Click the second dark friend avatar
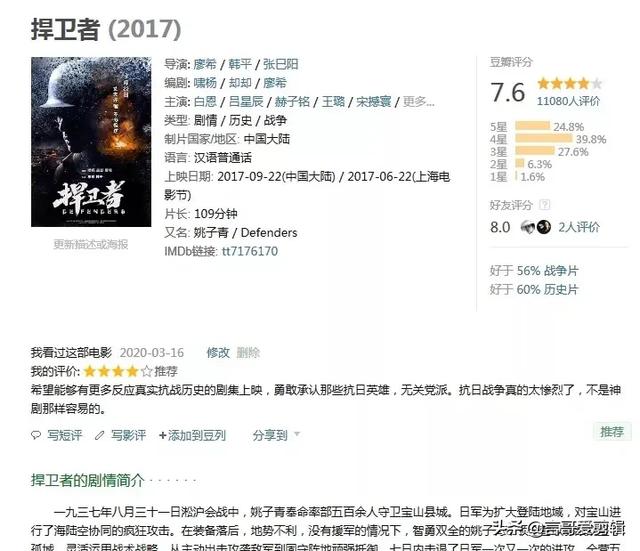 [x=544, y=227]
